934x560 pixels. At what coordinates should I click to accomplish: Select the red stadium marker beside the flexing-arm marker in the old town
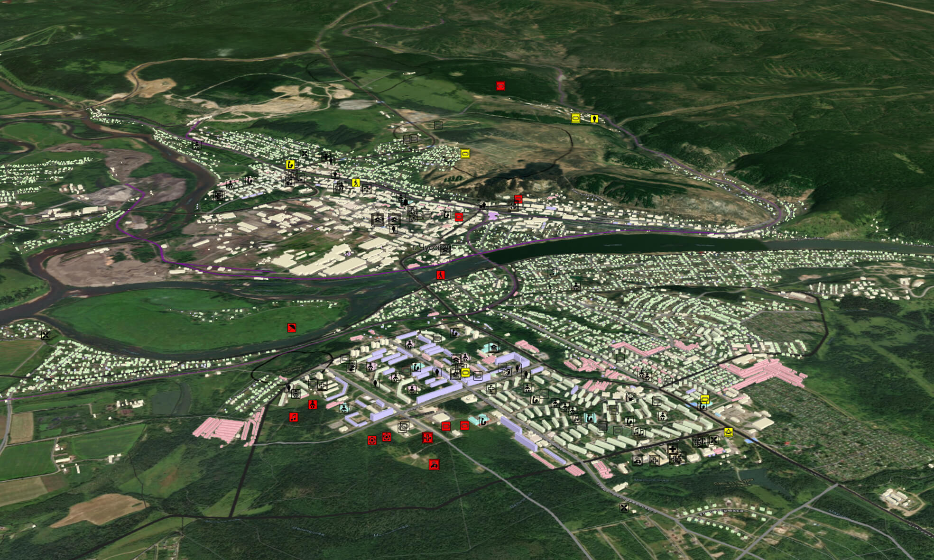pyautogui.click(x=459, y=217)
